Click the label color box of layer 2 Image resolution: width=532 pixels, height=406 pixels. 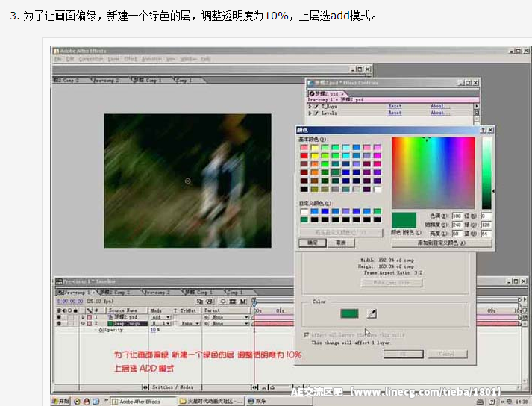[x=90, y=324]
